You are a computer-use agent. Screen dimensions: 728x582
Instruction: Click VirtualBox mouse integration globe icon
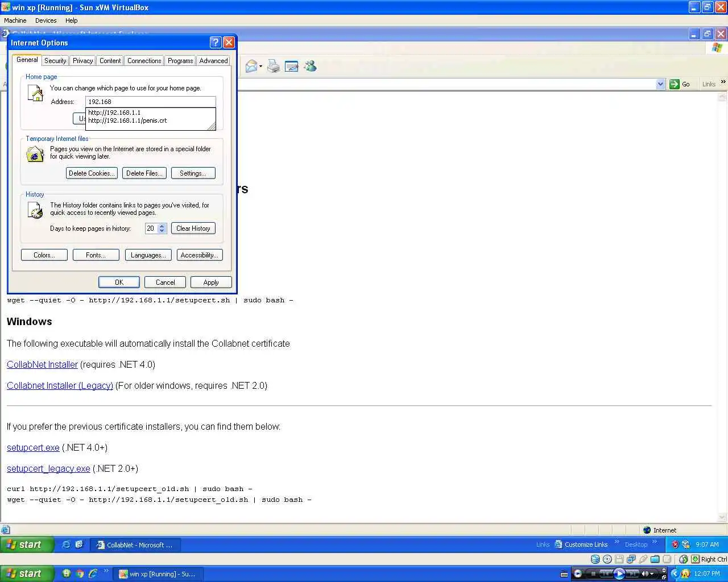(684, 559)
